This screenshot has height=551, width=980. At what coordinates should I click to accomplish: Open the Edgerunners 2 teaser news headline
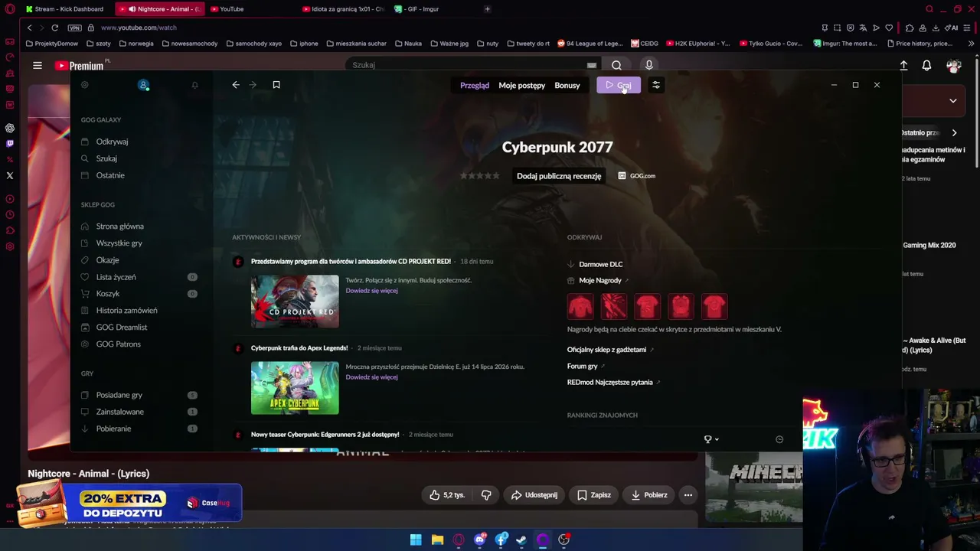point(325,435)
